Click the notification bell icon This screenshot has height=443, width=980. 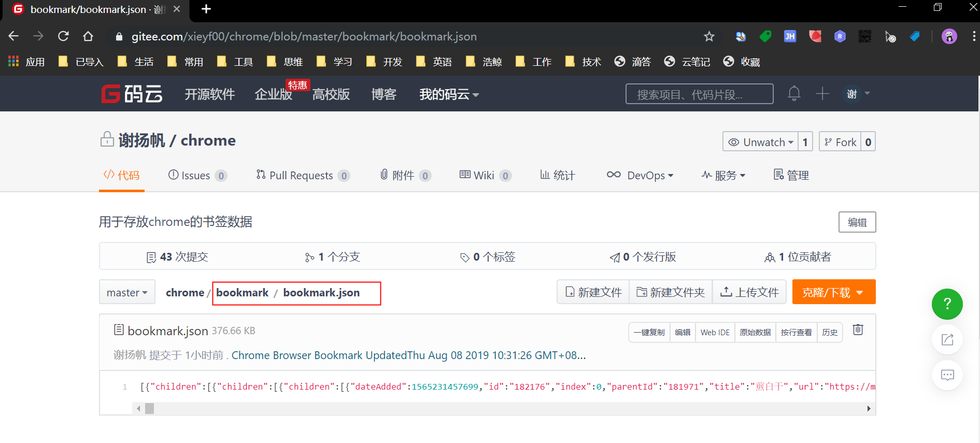coord(794,94)
